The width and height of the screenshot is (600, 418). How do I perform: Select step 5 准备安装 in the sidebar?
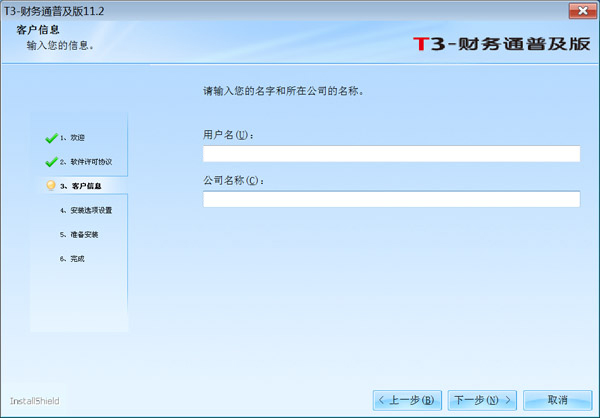click(x=78, y=234)
